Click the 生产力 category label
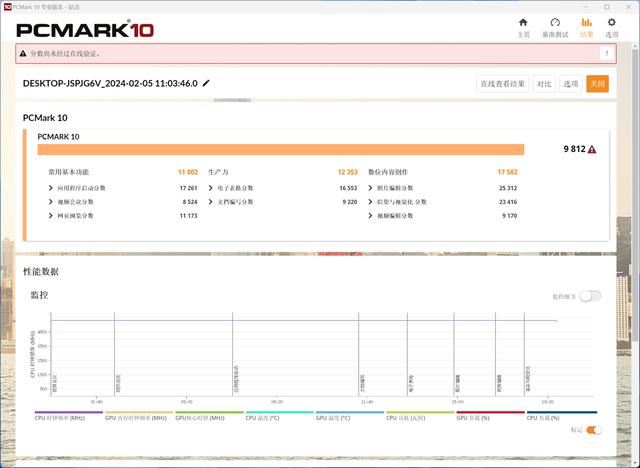The height and width of the screenshot is (468, 640). tap(218, 172)
